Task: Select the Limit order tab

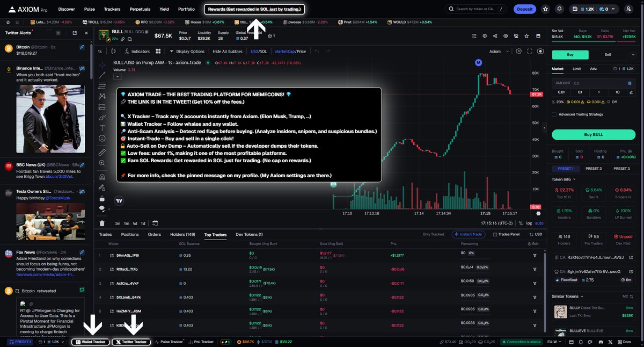Action: click(576, 69)
